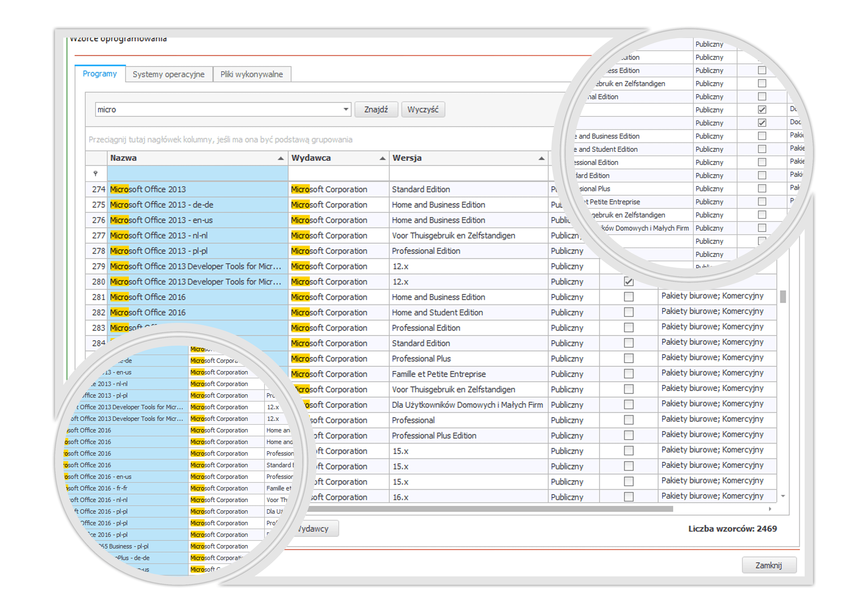Select Microsoft Office 2013 - nl-nl
Viewport: 868px width, 614px height.
pyautogui.click(x=197, y=236)
